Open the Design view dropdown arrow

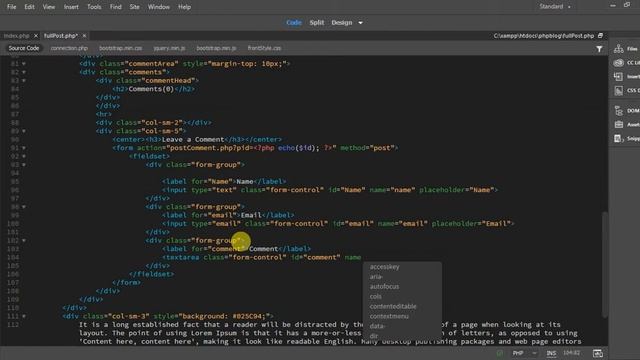[x=360, y=23]
